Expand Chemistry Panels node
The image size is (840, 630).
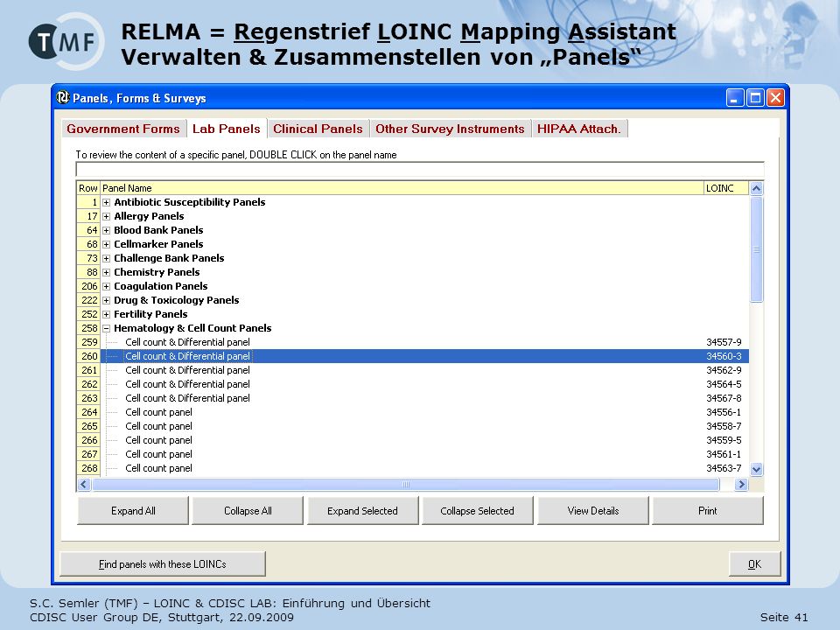click(x=106, y=272)
